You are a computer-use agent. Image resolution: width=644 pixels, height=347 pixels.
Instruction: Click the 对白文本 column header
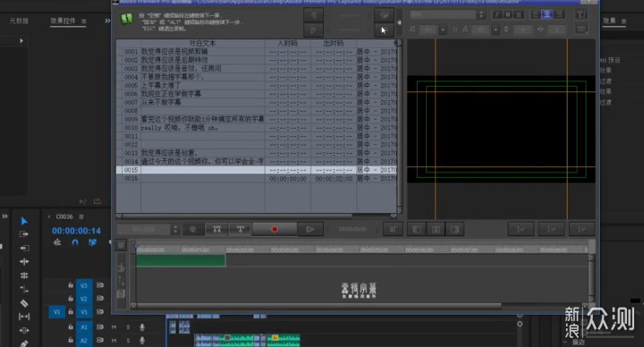tap(202, 43)
